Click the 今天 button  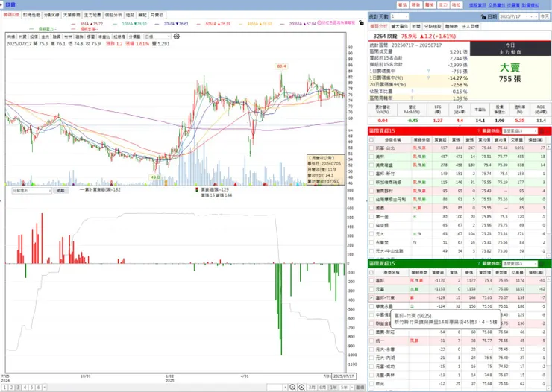click(x=545, y=16)
